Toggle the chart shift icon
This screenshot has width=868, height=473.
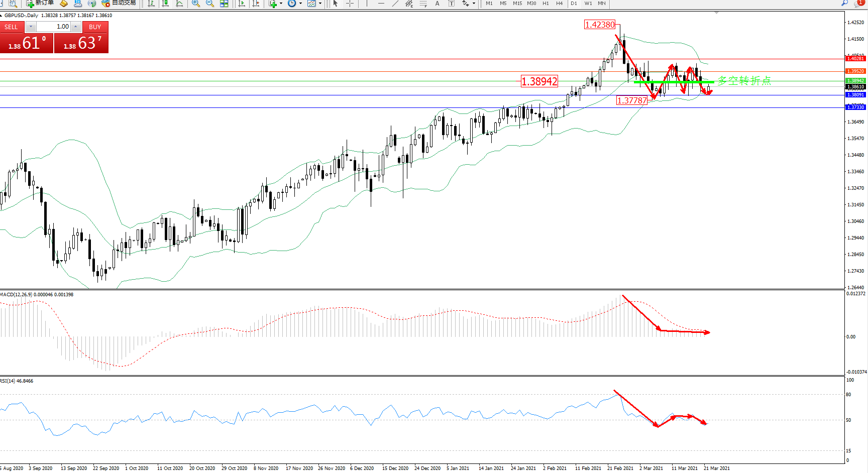(256, 4)
